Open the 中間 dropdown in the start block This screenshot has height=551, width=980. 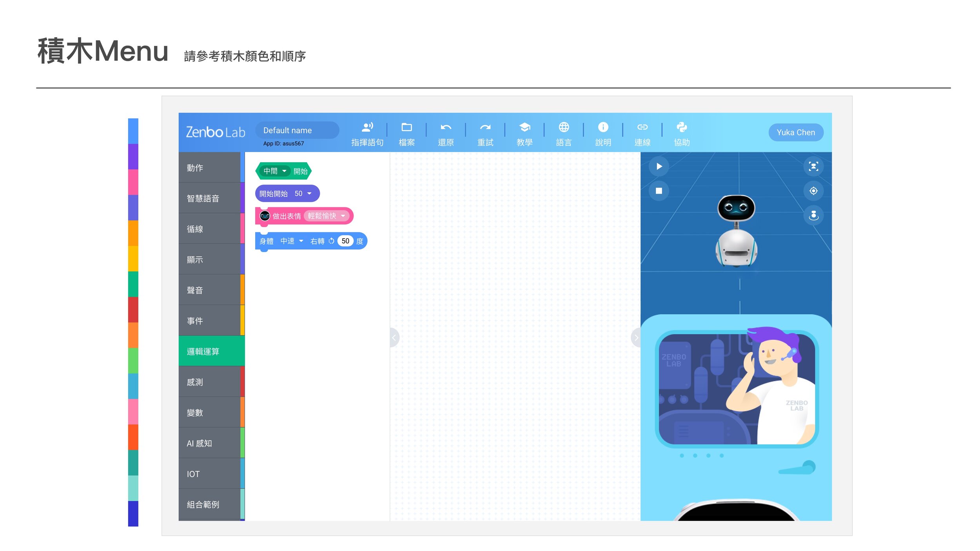point(275,171)
